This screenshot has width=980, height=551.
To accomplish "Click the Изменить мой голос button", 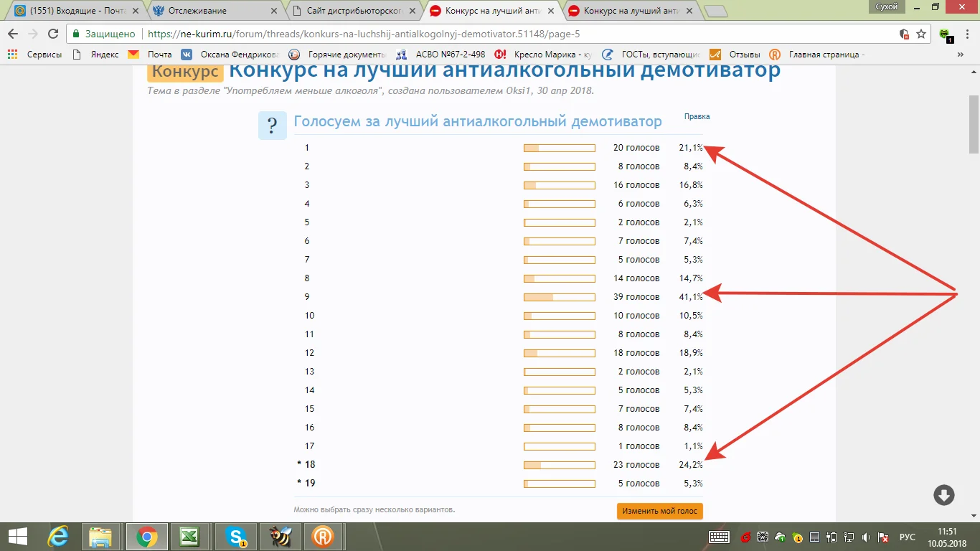I will pos(659,512).
